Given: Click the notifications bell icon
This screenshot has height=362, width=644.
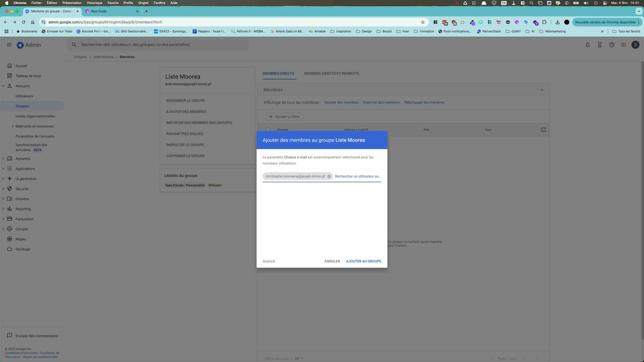Looking at the screenshot, I should [587, 45].
